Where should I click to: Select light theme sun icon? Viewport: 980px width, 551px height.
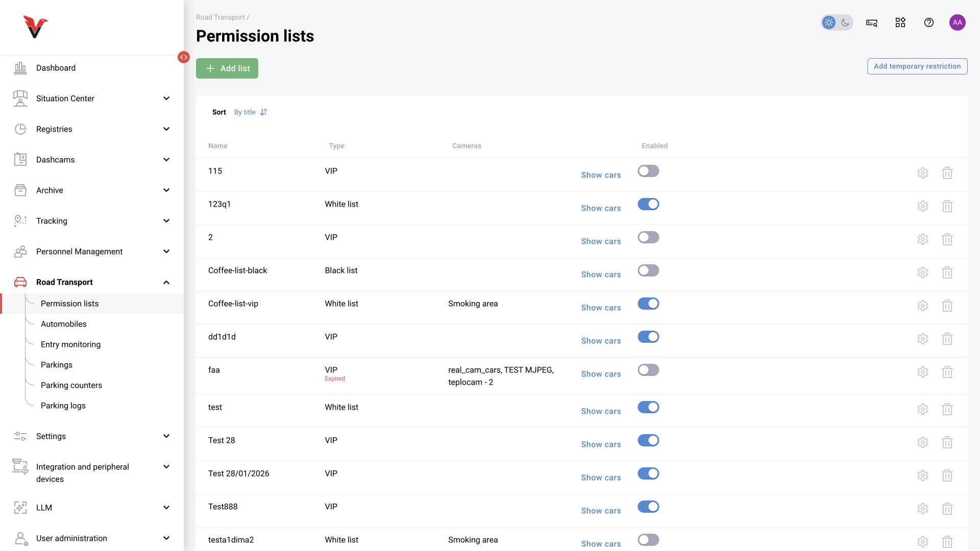coord(829,22)
